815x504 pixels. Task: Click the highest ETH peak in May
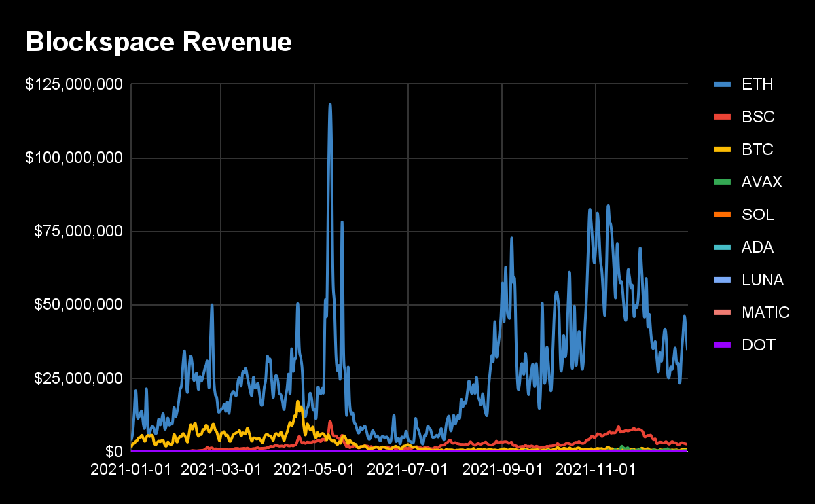point(330,105)
